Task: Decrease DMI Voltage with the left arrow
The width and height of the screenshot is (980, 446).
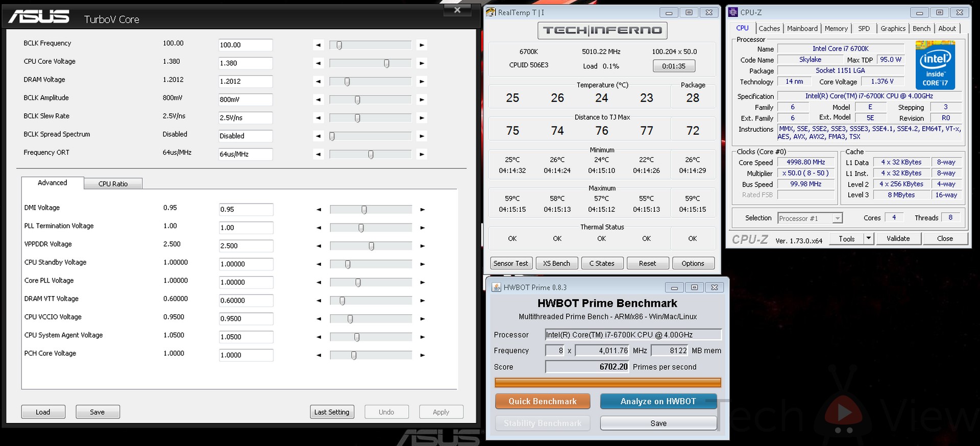Action: pos(319,209)
